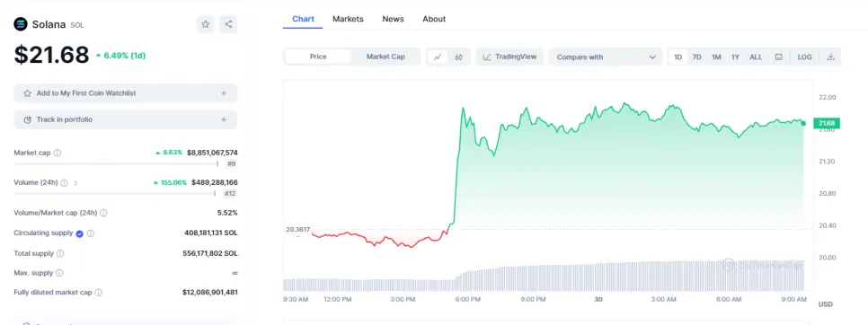Viewport: 868px width, 325px height.
Task: Click the 155.06% volume change
Action: tap(170, 182)
